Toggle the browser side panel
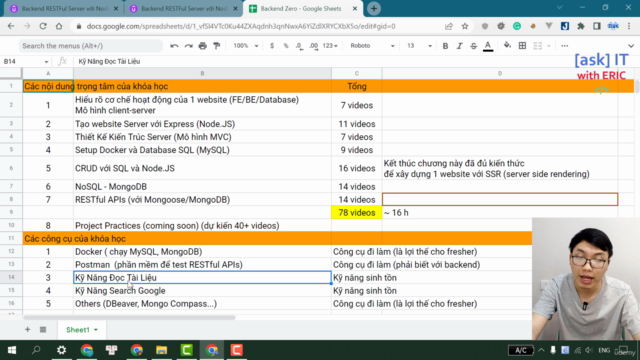This screenshot has height=360, width=640. (x=597, y=26)
